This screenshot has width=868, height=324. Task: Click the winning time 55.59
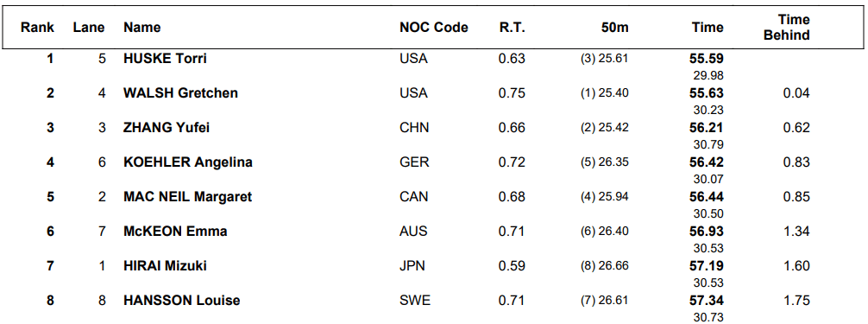click(x=707, y=58)
